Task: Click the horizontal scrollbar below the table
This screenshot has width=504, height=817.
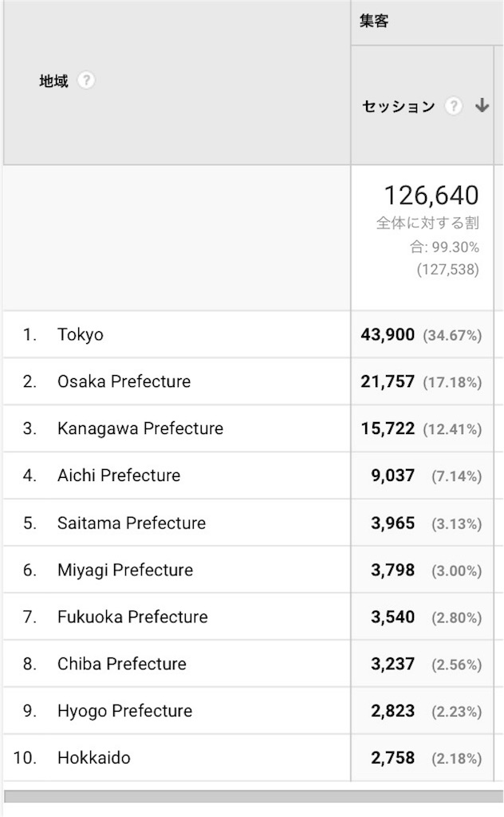Action: [252, 796]
